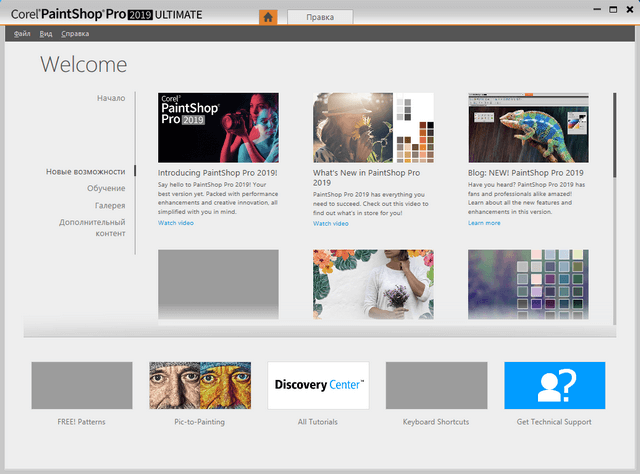This screenshot has width=640, height=474.
Task: Open the Pic-to-Painting tile
Action: click(x=199, y=386)
